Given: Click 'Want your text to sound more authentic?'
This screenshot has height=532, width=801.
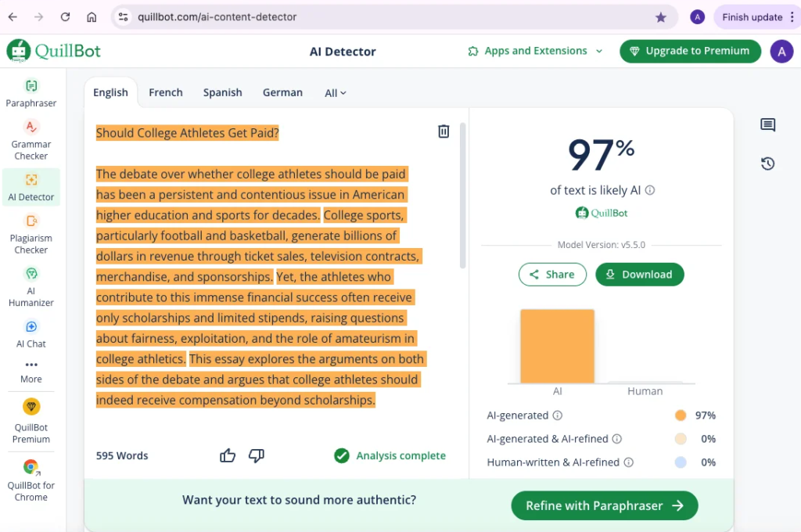Looking at the screenshot, I should coord(300,500).
